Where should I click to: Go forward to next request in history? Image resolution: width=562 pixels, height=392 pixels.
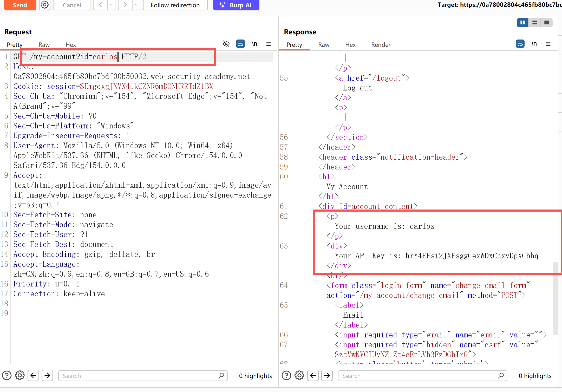125,5
